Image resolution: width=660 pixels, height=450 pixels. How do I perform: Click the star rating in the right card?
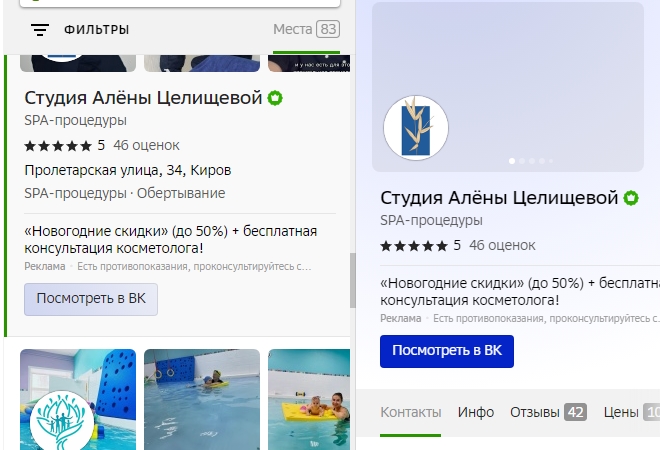click(x=414, y=245)
